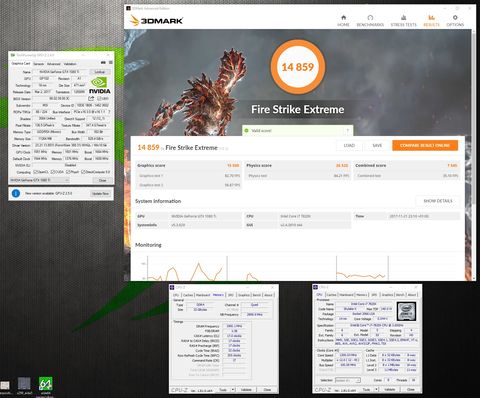Click the LOAD button in 3DMark
The image size is (480, 398).
pyautogui.click(x=349, y=145)
